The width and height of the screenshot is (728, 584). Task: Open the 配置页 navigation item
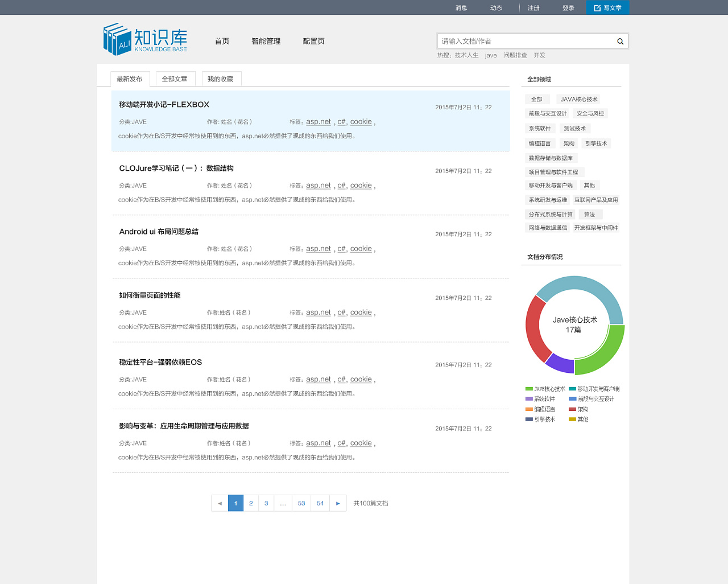click(313, 42)
